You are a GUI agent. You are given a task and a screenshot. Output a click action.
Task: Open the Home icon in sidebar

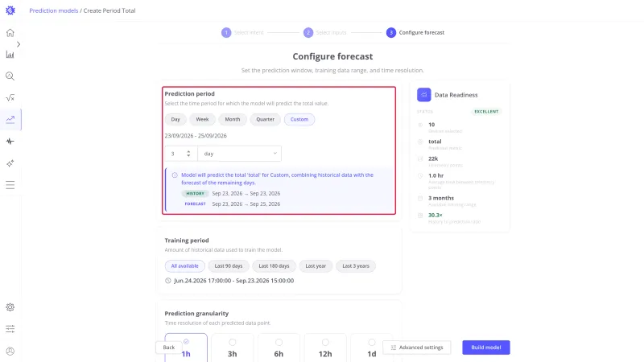coord(10,33)
